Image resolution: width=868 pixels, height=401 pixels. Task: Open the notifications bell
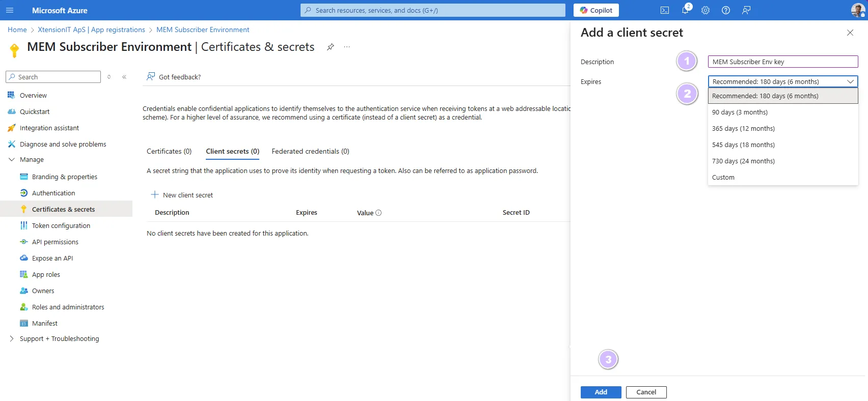(685, 10)
